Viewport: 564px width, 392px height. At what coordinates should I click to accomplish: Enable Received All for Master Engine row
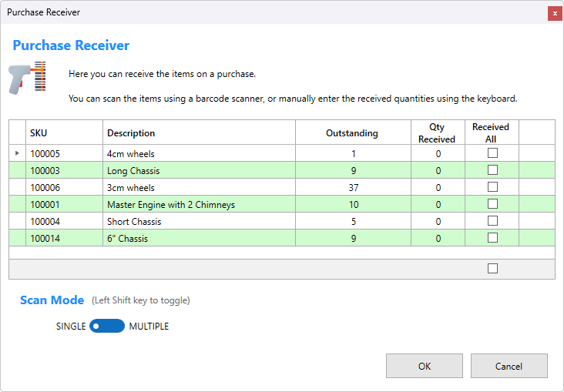click(492, 204)
